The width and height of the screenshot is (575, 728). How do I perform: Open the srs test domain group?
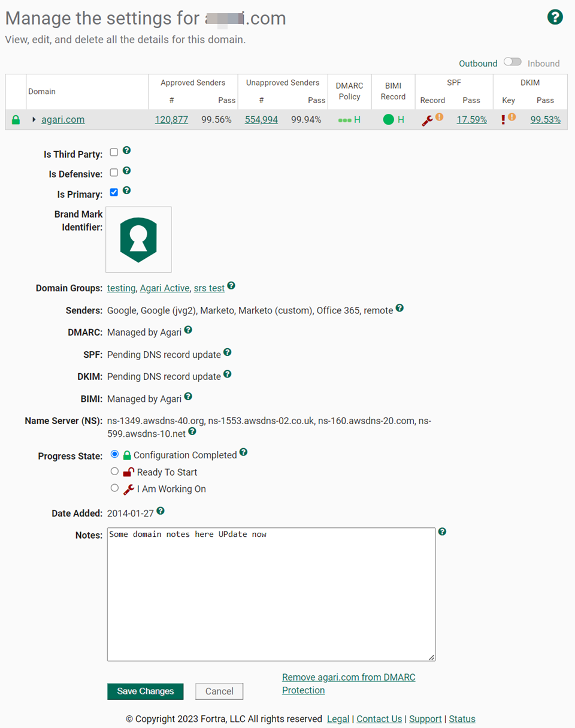coord(209,288)
